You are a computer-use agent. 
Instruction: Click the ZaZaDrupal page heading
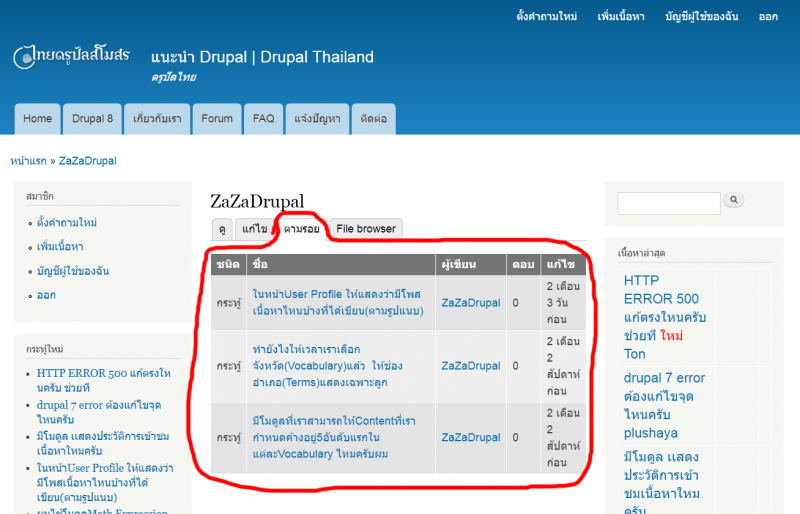pos(257,201)
